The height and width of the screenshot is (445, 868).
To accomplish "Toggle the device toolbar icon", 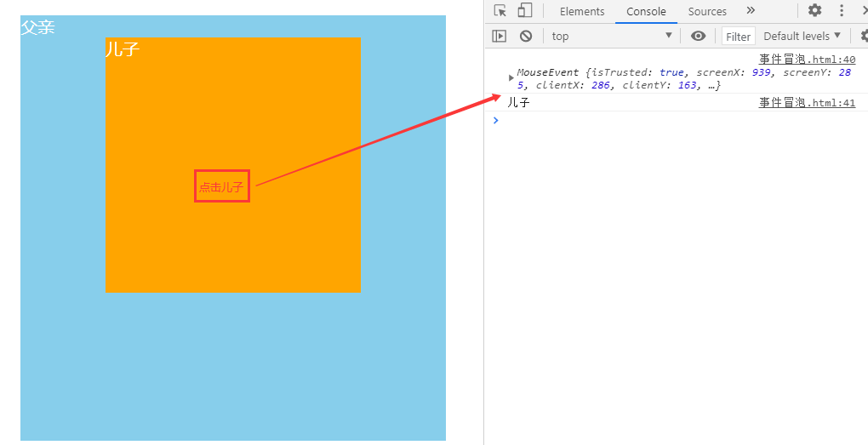I will tap(525, 11).
